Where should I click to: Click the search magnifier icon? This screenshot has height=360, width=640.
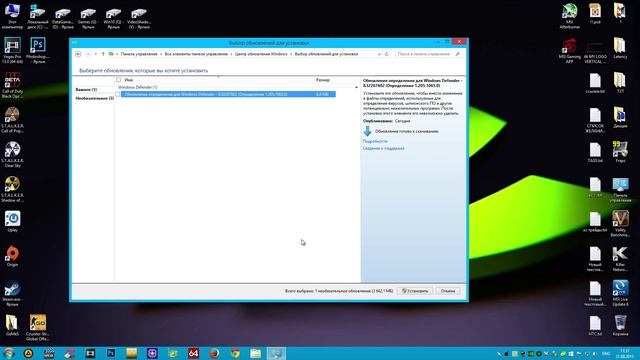tap(458, 54)
